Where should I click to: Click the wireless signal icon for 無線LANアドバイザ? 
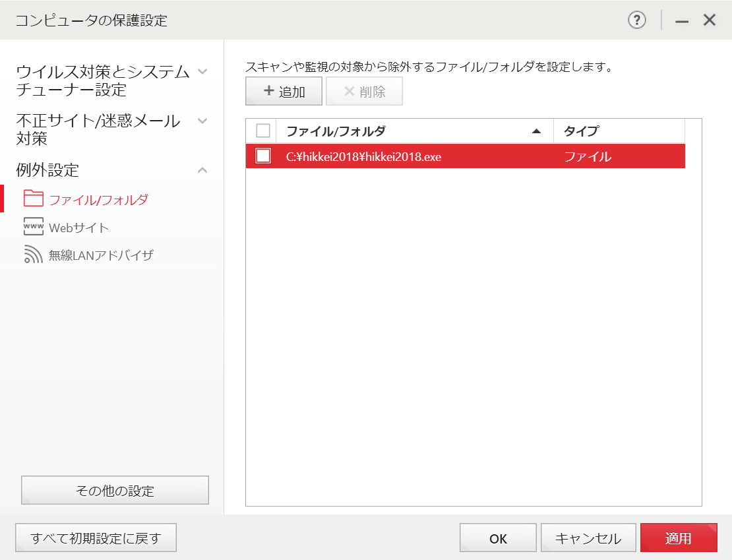pyautogui.click(x=33, y=255)
